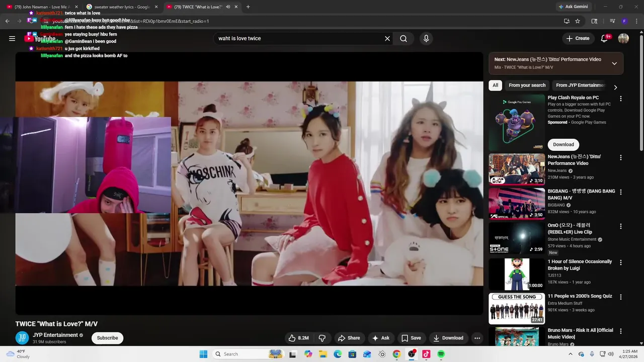This screenshot has width=644, height=362.
Task: Open JYP Entertainment channel avatar
Action: click(x=22, y=338)
